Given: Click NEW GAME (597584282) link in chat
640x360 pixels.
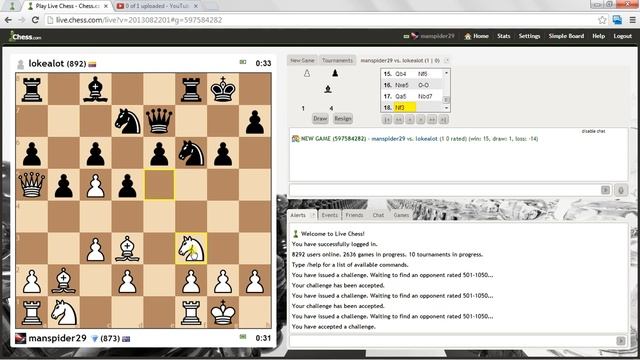Looking at the screenshot, I should coord(333,139).
